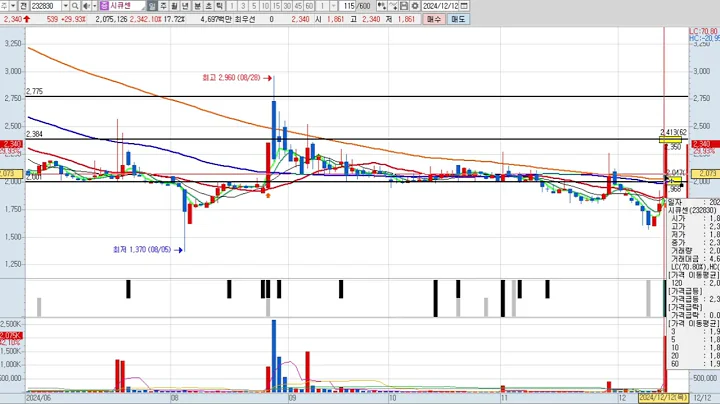This screenshot has width=720, height=404.
Task: Choose 10 interval button
Action: (x=265, y=6)
